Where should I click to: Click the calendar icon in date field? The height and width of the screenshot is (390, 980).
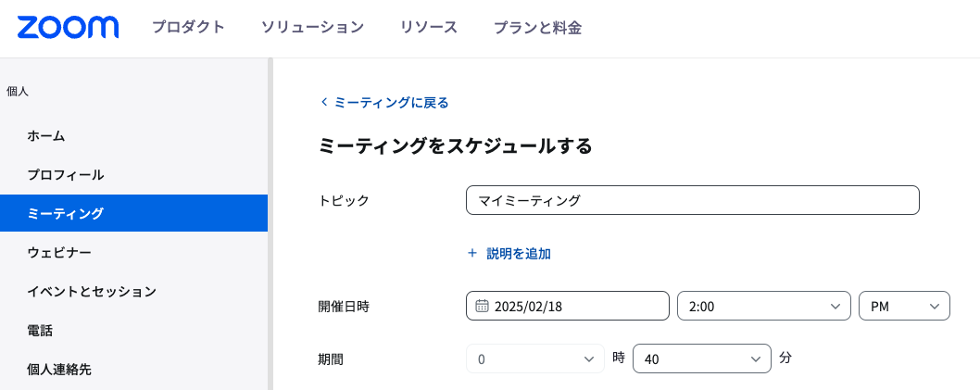pyautogui.click(x=482, y=306)
